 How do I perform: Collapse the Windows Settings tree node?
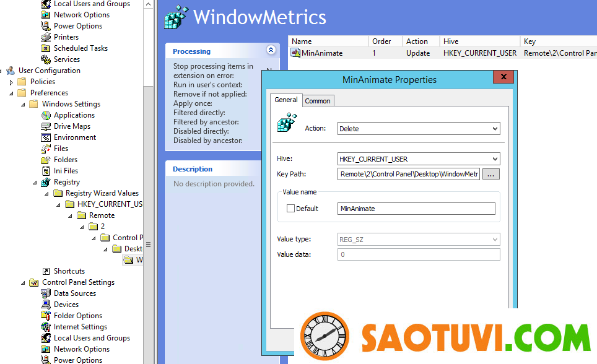click(23, 105)
